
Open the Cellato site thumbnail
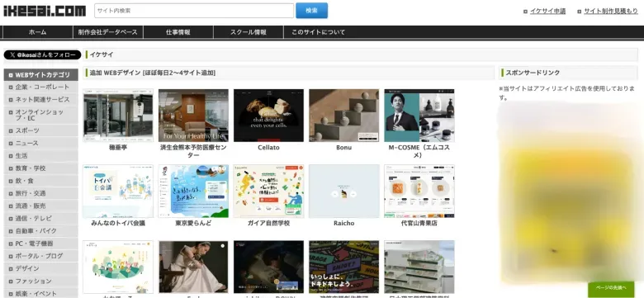tap(268, 116)
